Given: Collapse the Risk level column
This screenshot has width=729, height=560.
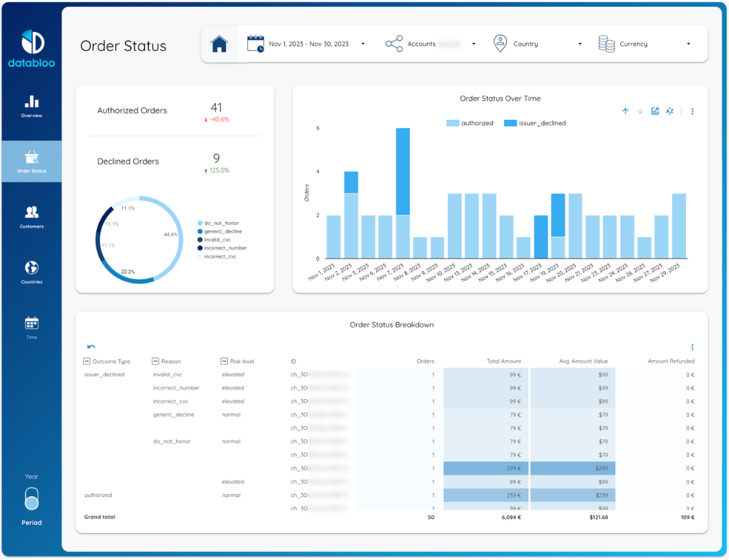Looking at the screenshot, I should (x=224, y=361).
